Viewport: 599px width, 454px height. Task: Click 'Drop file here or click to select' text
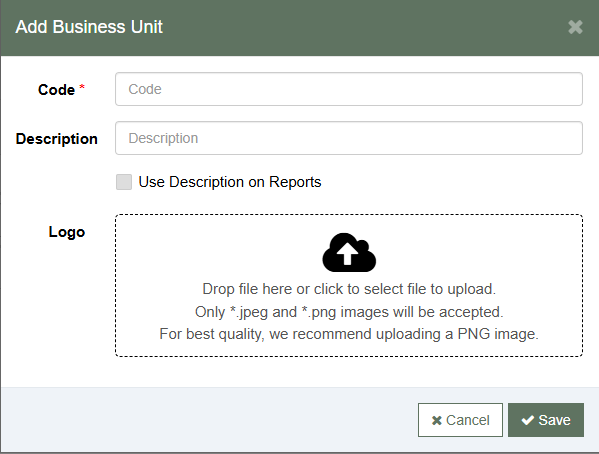click(304, 289)
